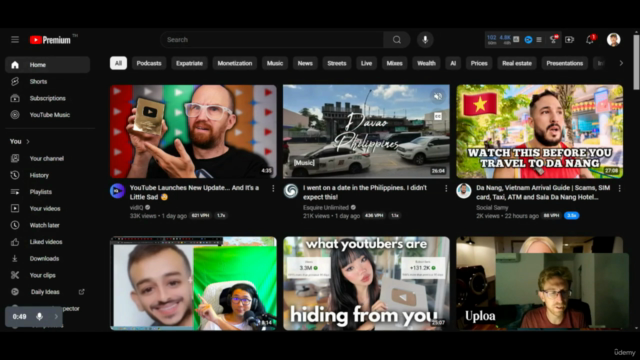Image resolution: width=640 pixels, height=360 pixels.
Task: Select the All filter chip
Action: (x=118, y=63)
